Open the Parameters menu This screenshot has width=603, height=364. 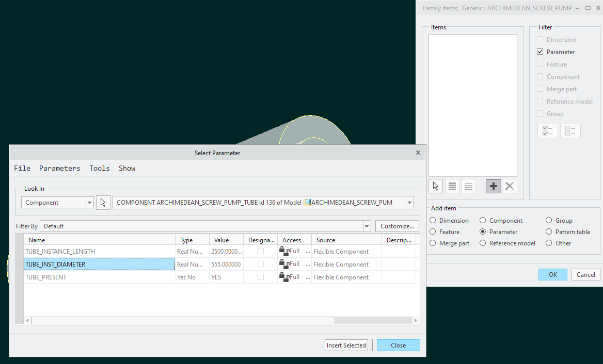point(59,168)
